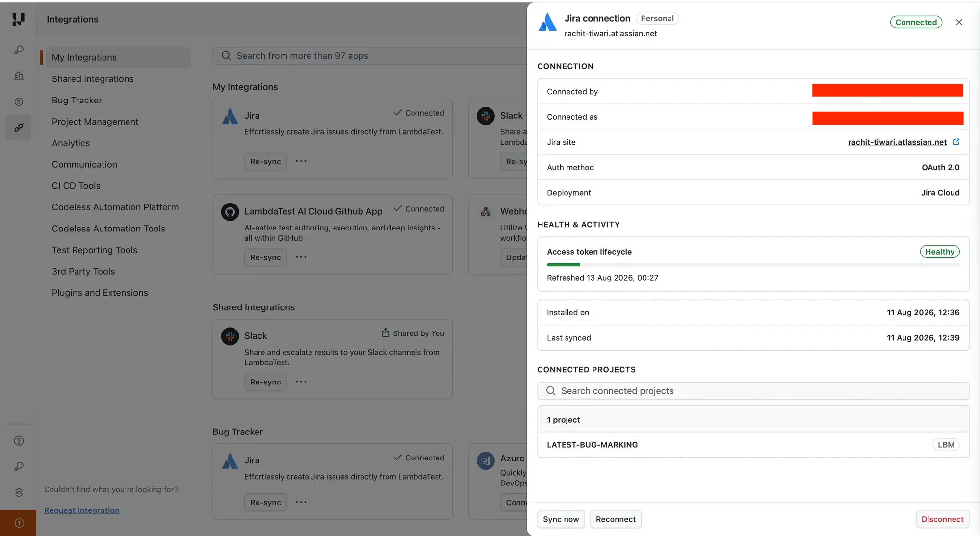
Task: Select Analytics category
Action: (x=71, y=143)
